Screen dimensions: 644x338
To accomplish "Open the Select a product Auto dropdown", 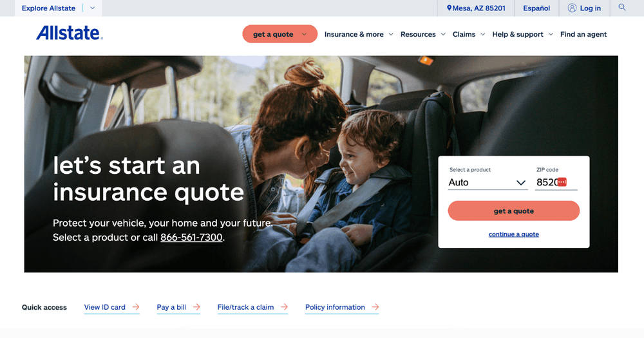I will point(488,182).
